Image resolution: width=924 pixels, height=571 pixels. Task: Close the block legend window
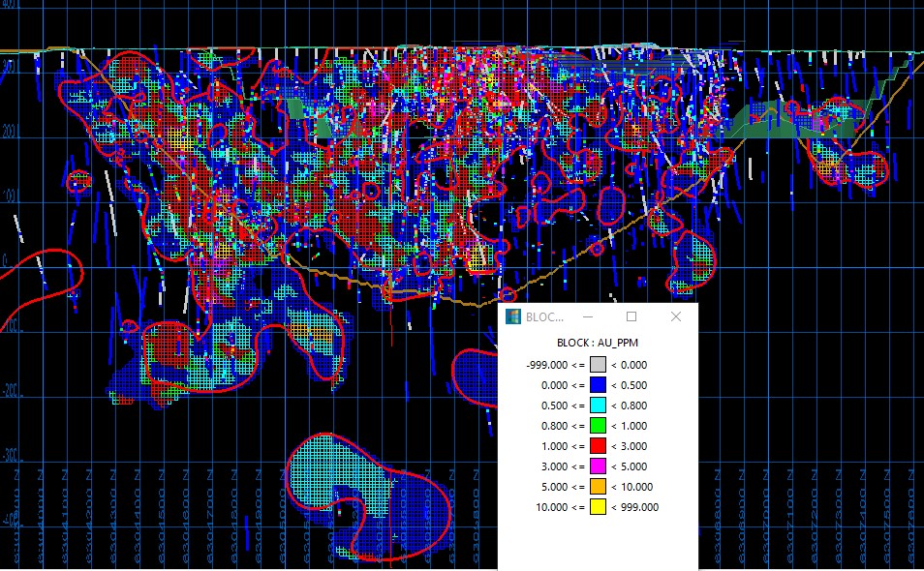click(676, 316)
